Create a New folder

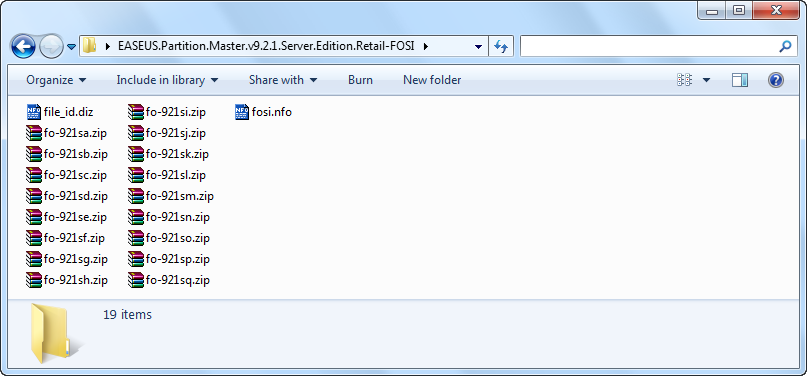point(432,80)
